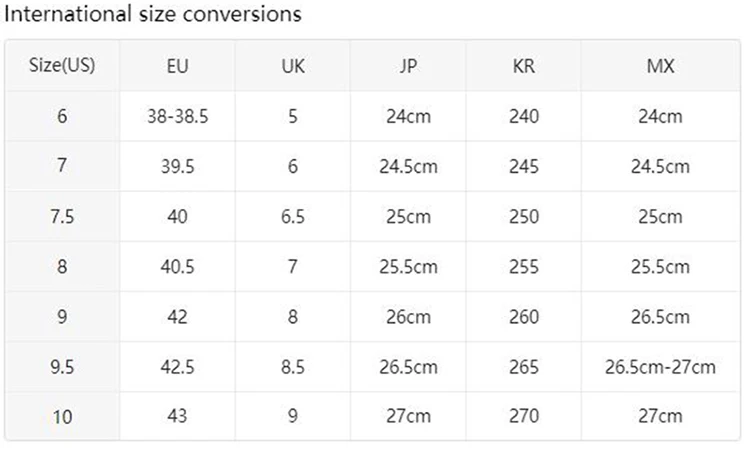
Task: Select KR value 240
Action: (524, 116)
